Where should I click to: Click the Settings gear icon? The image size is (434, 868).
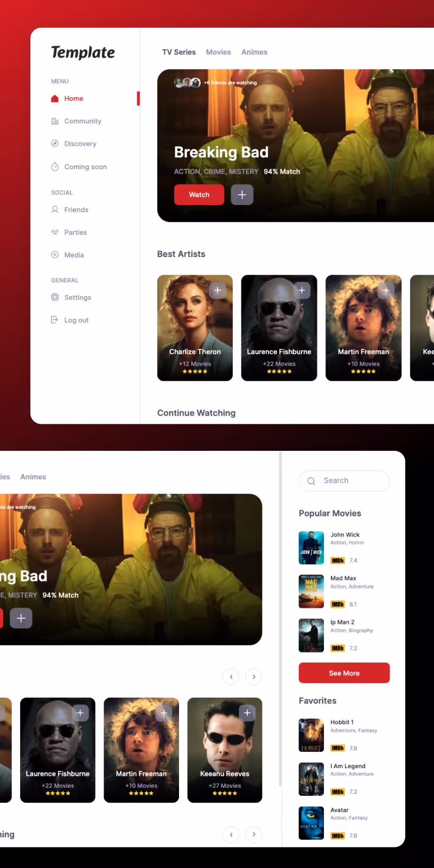pos(55,297)
